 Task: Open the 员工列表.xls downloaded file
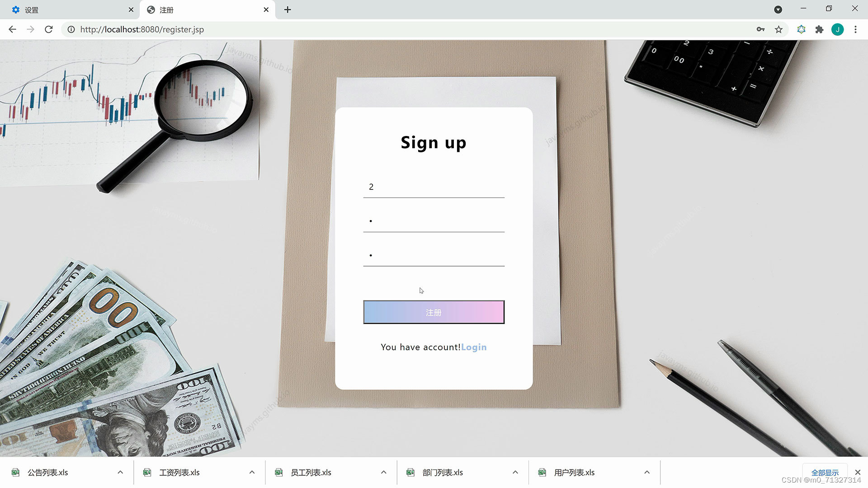coord(311,472)
